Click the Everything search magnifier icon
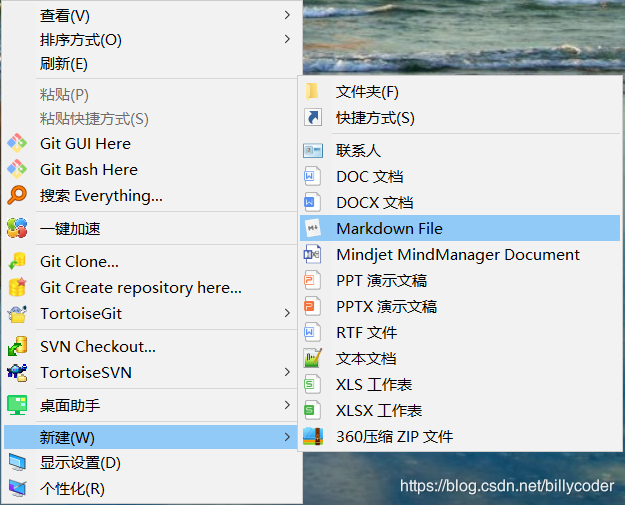The height and width of the screenshot is (505, 625). 17,195
